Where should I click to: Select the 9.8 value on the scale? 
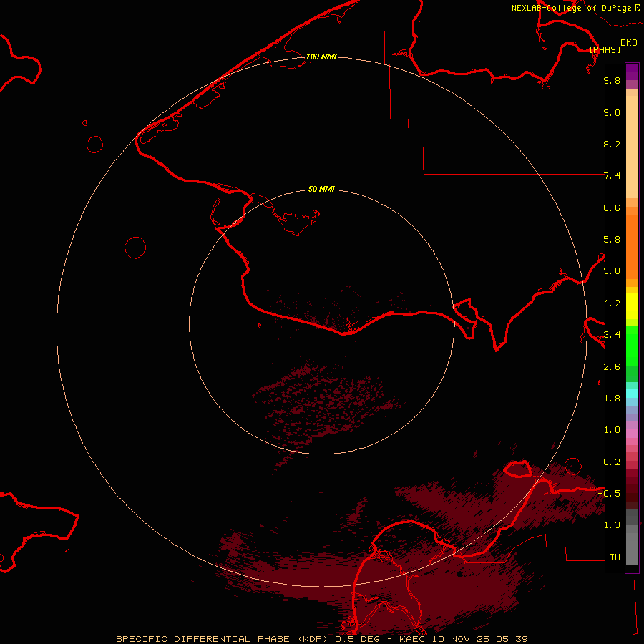[612, 80]
